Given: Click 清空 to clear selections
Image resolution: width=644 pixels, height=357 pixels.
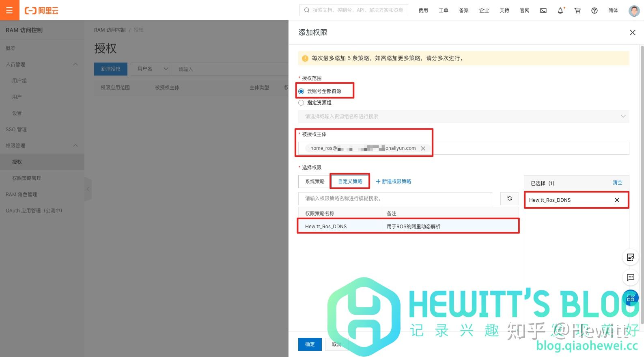Looking at the screenshot, I should (x=618, y=183).
